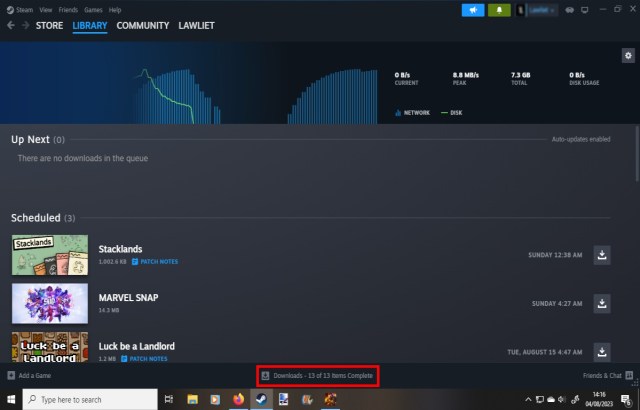This screenshot has width=640, height=410.
Task: Open the green notifications bell
Action: [500, 10]
